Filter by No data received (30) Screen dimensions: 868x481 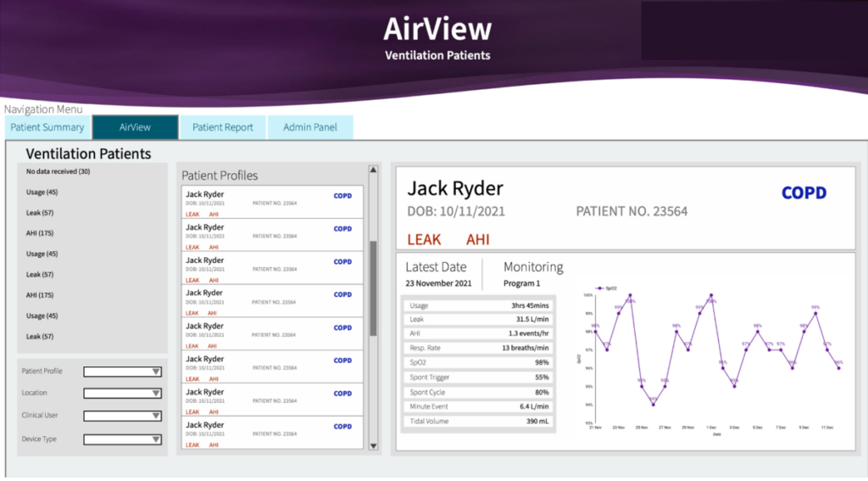click(x=58, y=171)
